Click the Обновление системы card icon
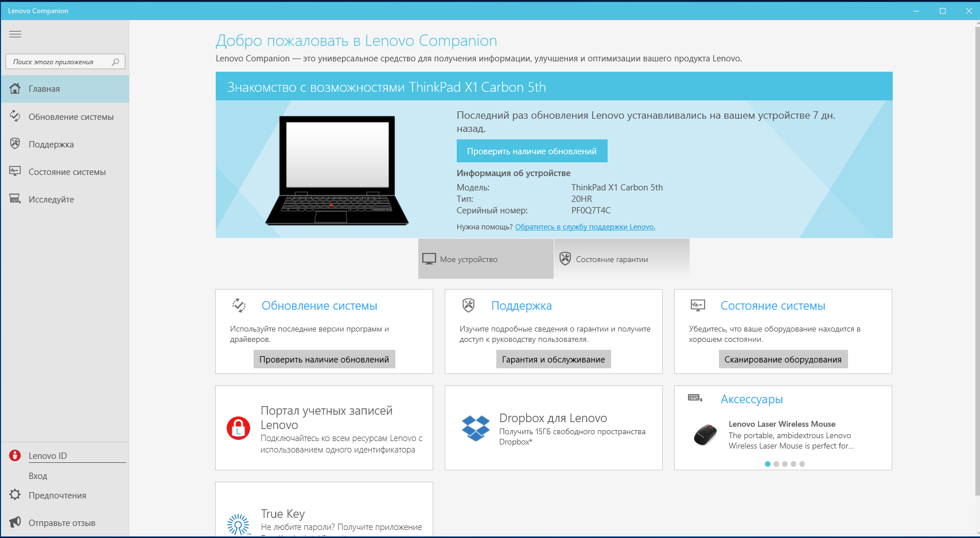Image resolution: width=980 pixels, height=538 pixels. pos(239,306)
